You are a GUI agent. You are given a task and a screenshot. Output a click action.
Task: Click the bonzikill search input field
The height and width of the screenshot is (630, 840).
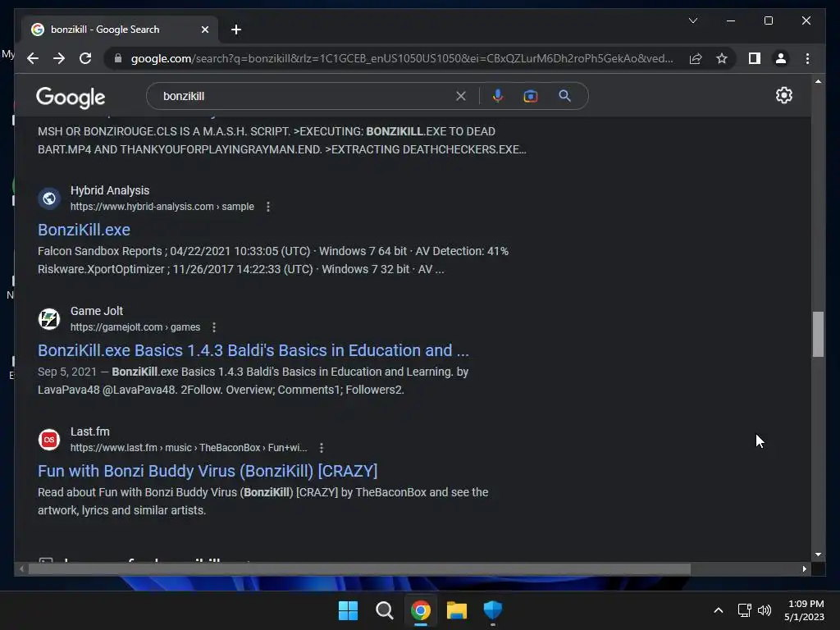pos(305,96)
